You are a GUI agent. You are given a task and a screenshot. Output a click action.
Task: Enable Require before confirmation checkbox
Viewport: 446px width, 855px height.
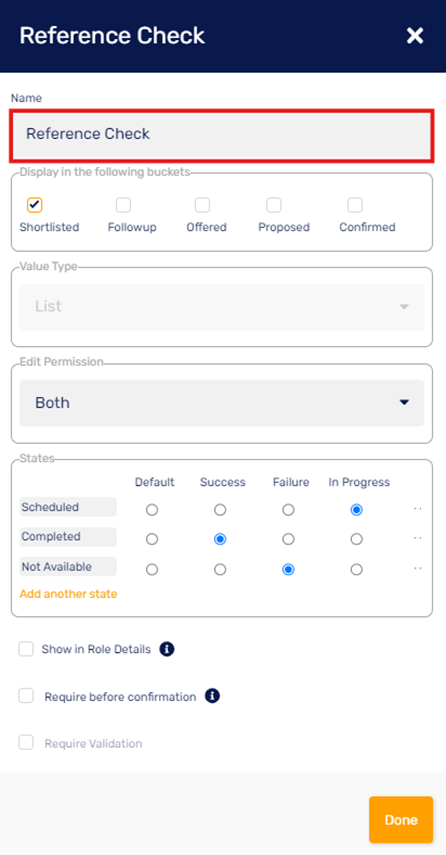(26, 696)
